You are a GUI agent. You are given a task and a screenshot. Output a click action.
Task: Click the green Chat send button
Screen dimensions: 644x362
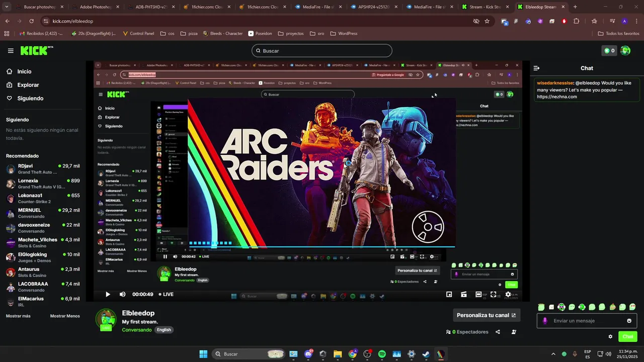tap(627, 337)
